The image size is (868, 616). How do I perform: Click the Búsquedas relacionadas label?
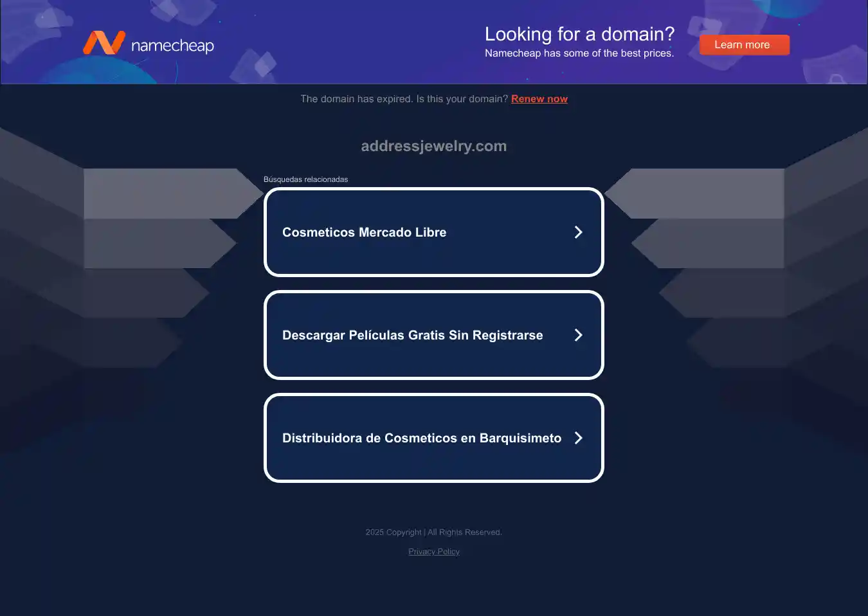pyautogui.click(x=305, y=179)
